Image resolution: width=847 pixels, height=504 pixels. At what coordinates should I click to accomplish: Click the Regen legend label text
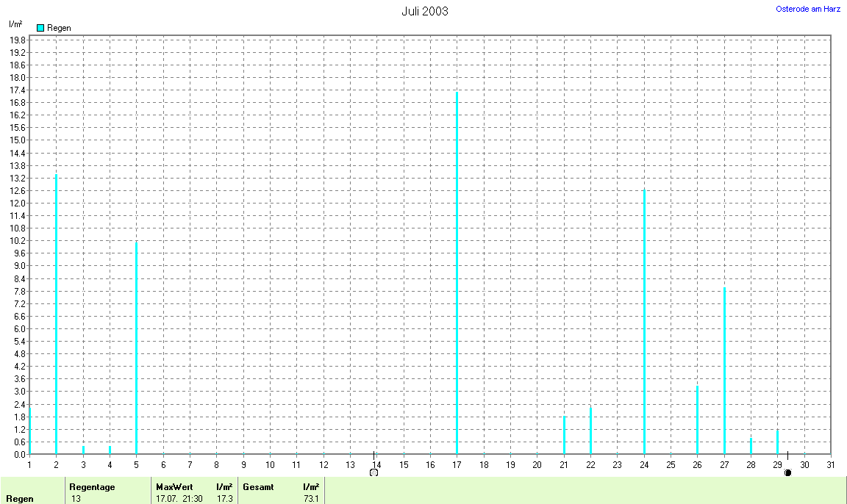tap(59, 28)
